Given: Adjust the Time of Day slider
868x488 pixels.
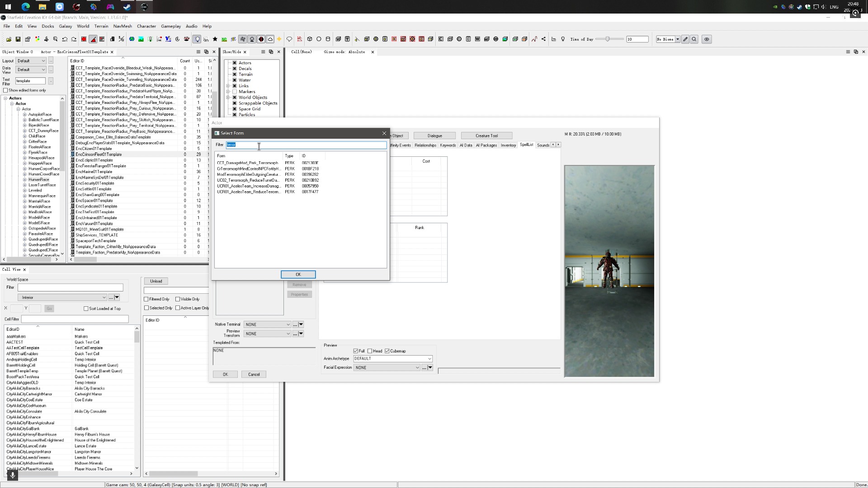Looking at the screenshot, I should pyautogui.click(x=608, y=39).
